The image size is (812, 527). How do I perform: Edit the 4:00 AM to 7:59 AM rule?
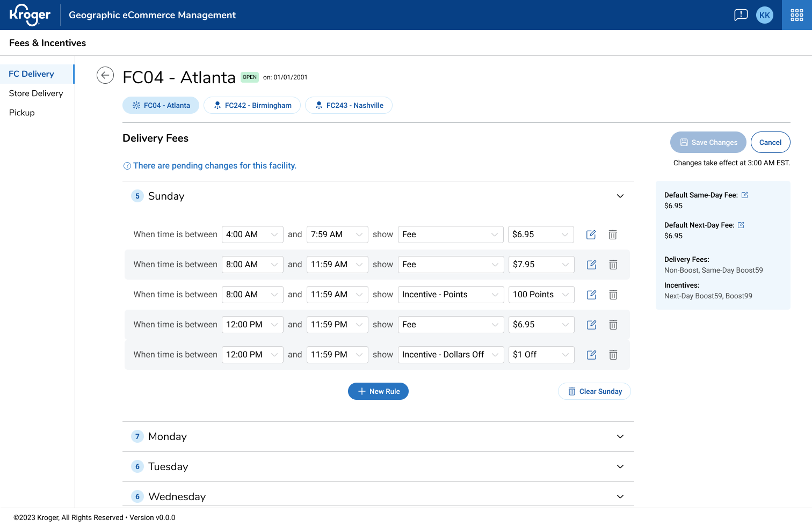591,235
